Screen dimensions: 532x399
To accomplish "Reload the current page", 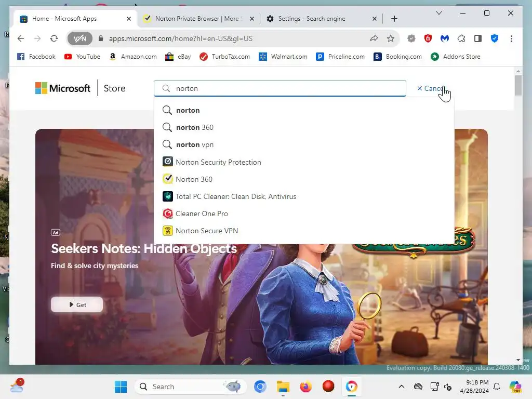I will click(54, 38).
